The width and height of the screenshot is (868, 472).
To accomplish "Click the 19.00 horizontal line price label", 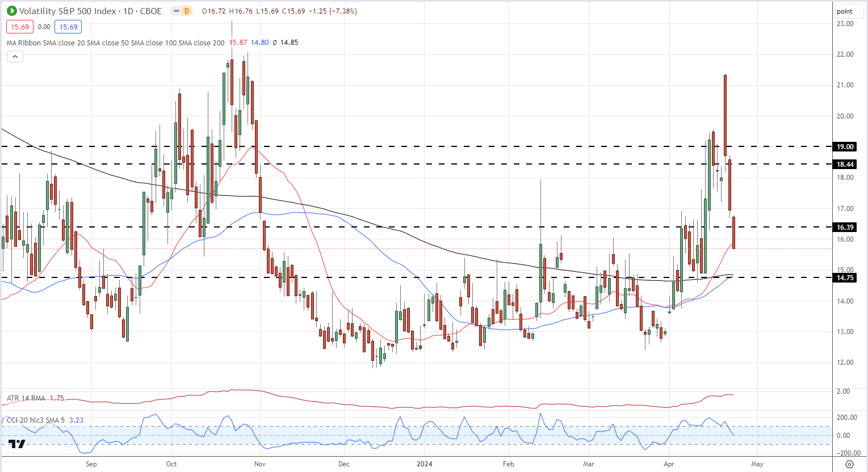I will tap(845, 146).
